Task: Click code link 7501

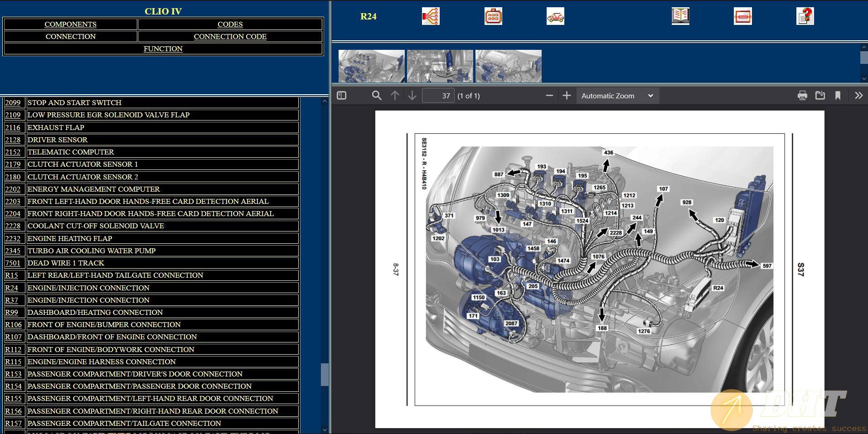Action: pyautogui.click(x=13, y=263)
